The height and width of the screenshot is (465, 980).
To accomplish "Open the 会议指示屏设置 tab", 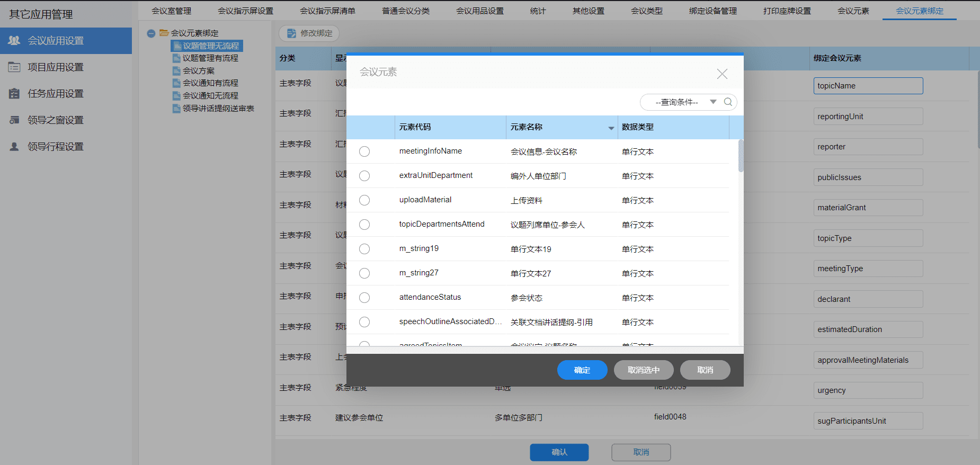I will (246, 11).
